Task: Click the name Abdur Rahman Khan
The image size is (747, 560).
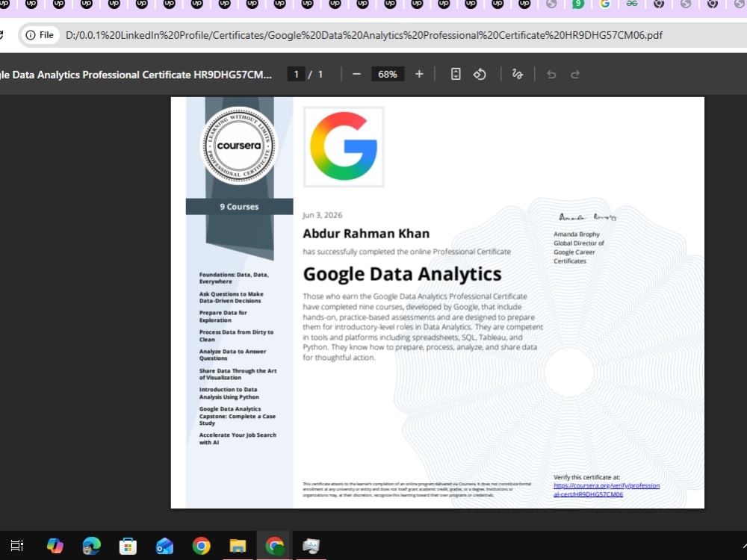Action: (x=366, y=234)
